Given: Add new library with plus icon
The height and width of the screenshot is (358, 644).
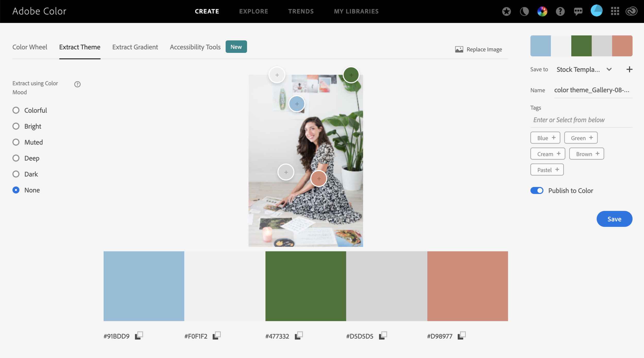Looking at the screenshot, I should point(629,69).
